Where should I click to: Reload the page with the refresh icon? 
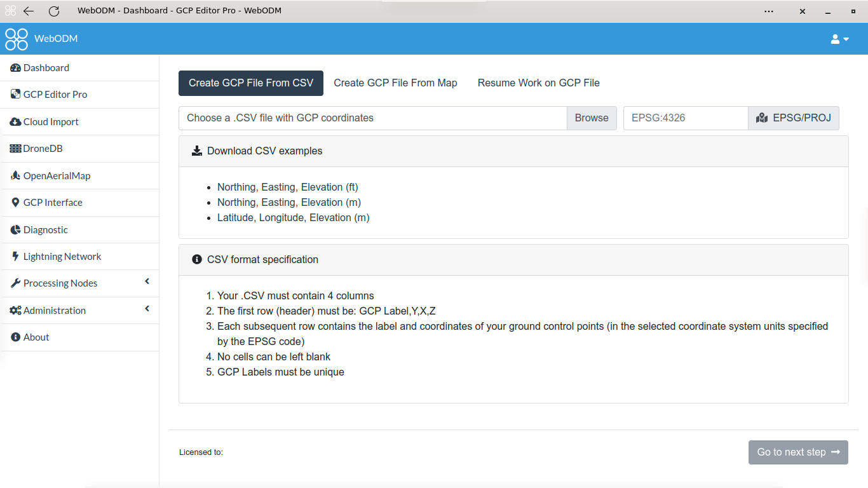[x=54, y=11]
